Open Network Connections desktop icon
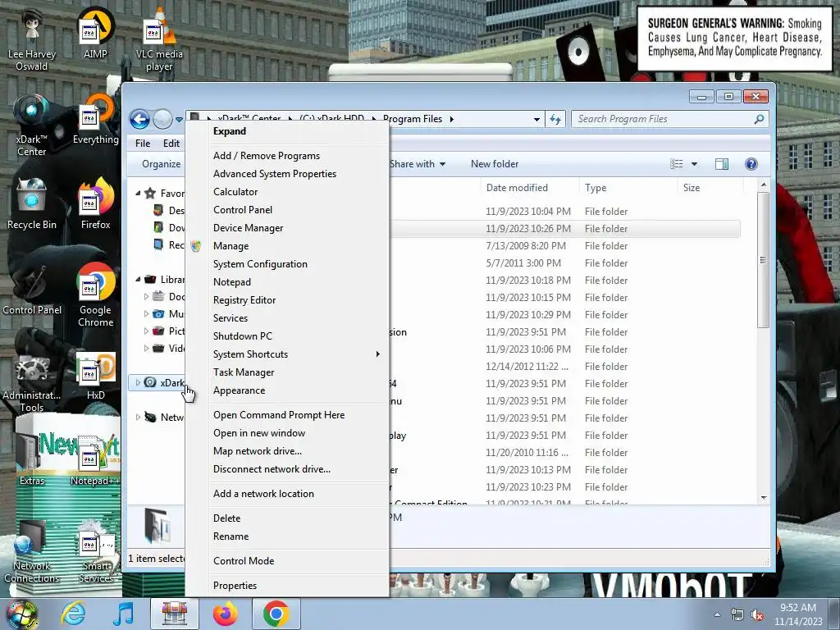Screen dimensions: 840x630 tap(32, 552)
